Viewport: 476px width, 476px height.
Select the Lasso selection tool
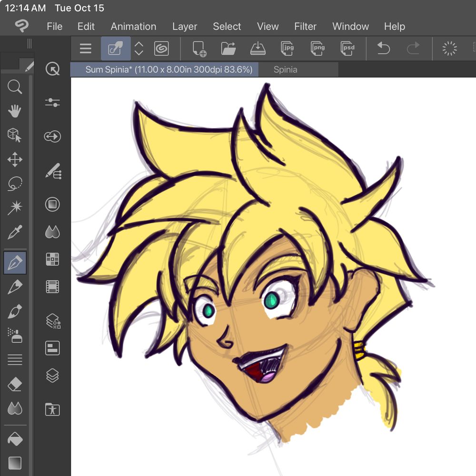point(15,184)
